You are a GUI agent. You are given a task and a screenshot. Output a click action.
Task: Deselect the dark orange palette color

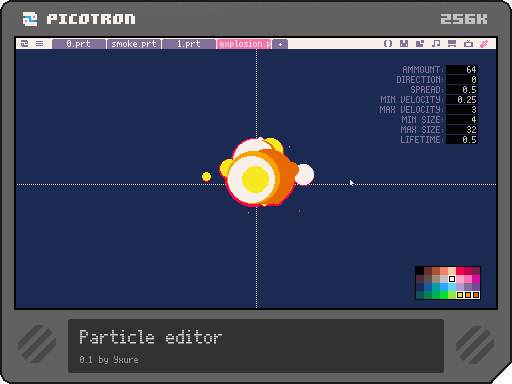[x=476, y=295]
